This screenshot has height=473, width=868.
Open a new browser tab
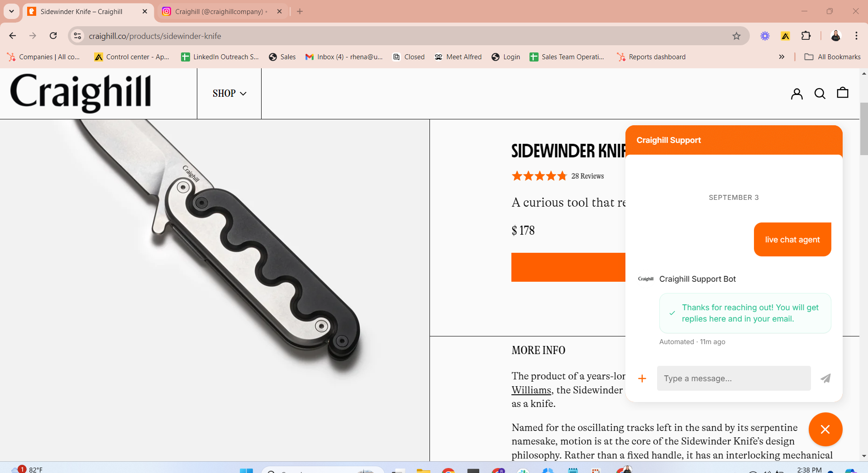(x=300, y=11)
